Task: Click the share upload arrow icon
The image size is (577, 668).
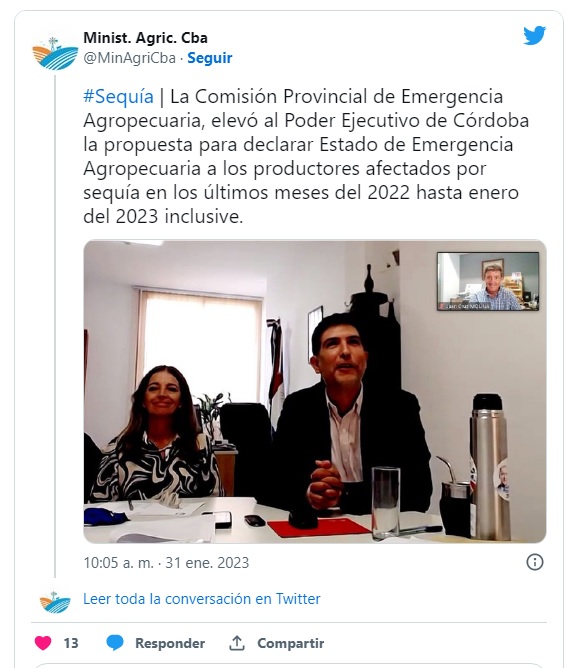Action: coord(237,643)
